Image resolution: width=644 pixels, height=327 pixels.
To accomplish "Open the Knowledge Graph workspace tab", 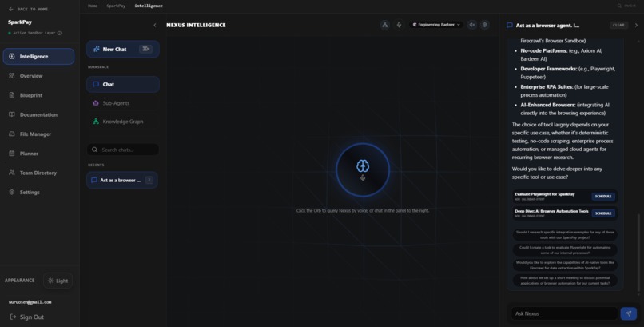I will coord(123,122).
